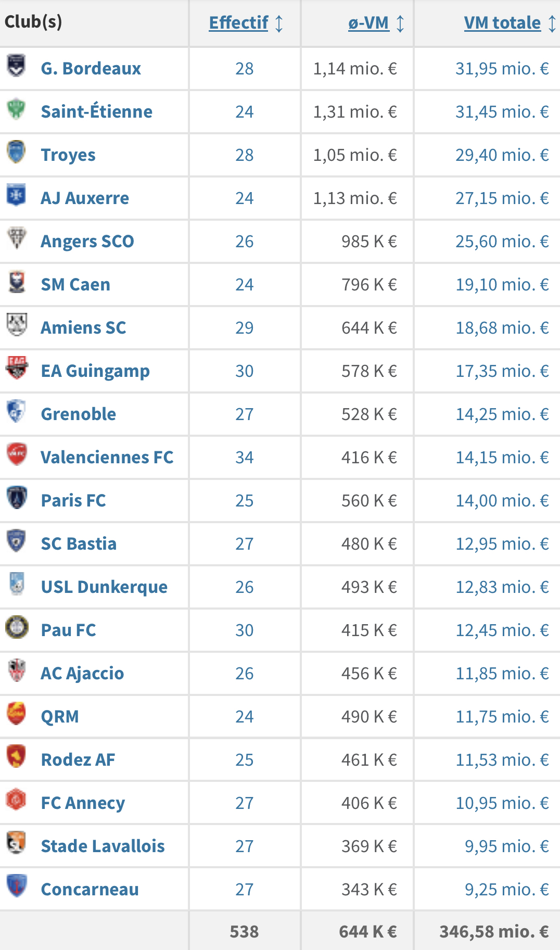Sort by VM totale column header
The height and width of the screenshot is (950, 560).
(502, 23)
